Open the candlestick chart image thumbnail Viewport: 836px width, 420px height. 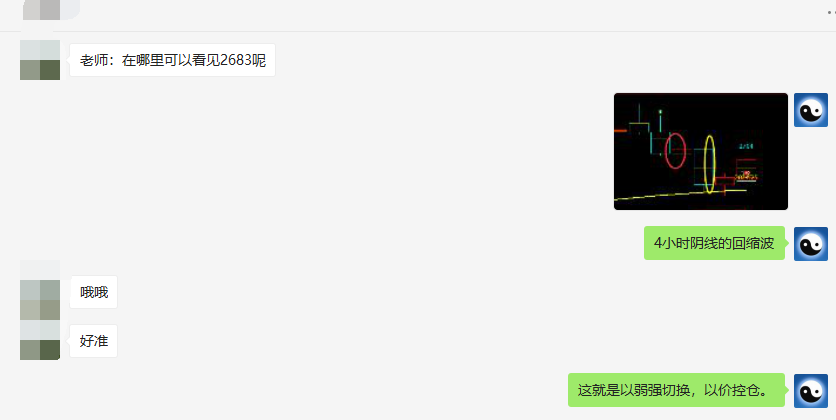point(701,151)
